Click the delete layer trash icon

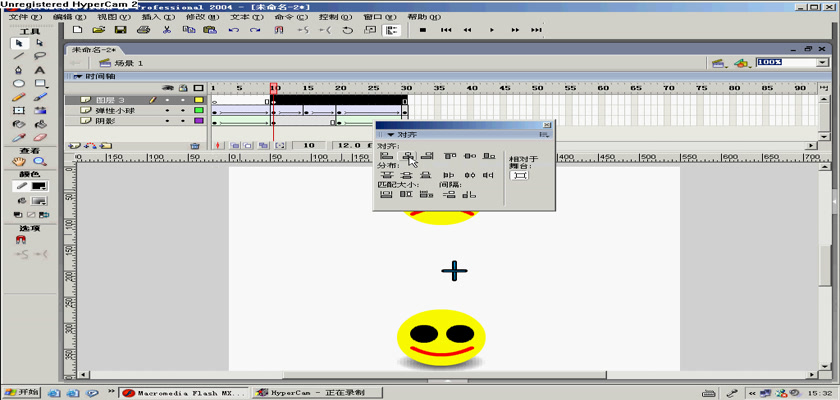coord(195,145)
